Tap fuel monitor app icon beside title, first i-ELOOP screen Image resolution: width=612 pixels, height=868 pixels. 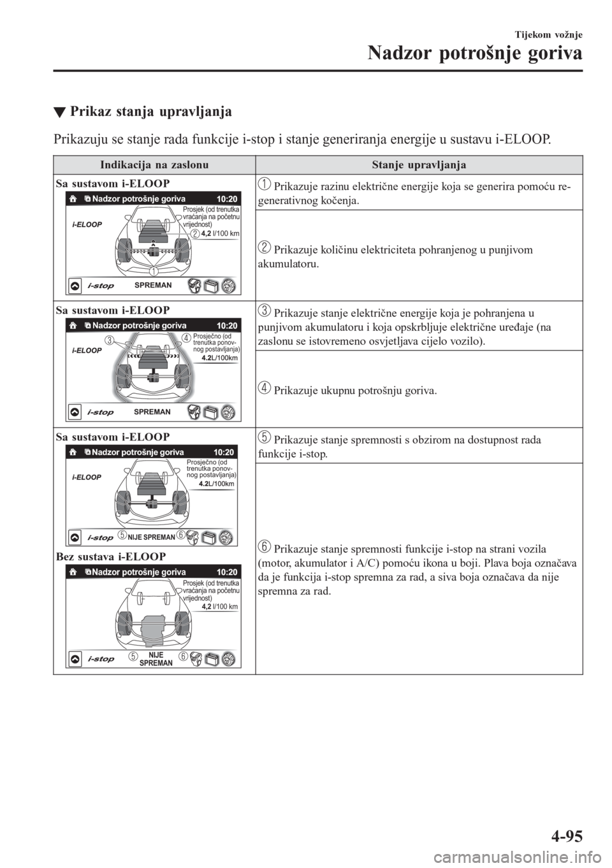[x=87, y=199]
